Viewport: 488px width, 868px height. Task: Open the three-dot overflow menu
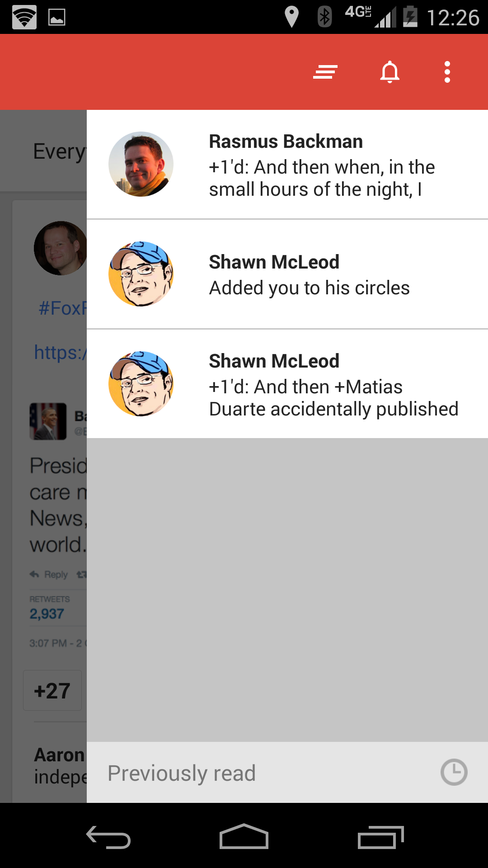[x=447, y=72]
